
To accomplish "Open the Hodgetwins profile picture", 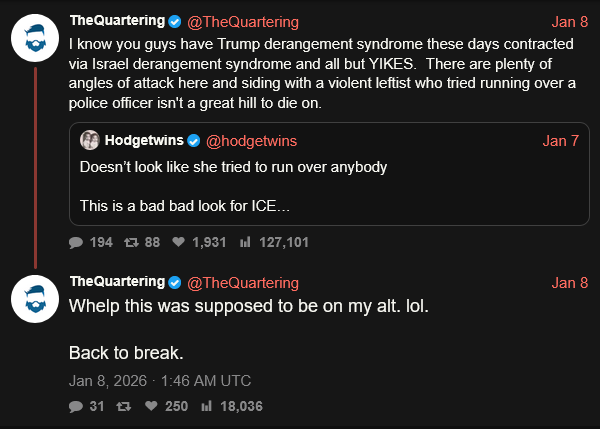I will [x=90, y=140].
